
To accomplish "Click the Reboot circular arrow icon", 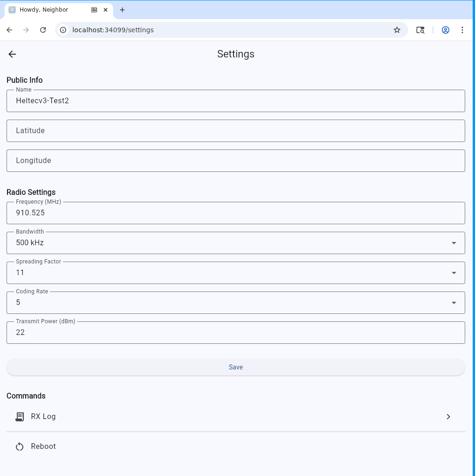I will (20, 447).
